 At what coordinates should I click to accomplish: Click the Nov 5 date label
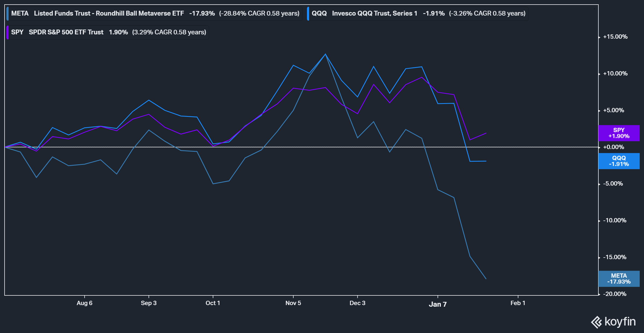[x=293, y=303]
